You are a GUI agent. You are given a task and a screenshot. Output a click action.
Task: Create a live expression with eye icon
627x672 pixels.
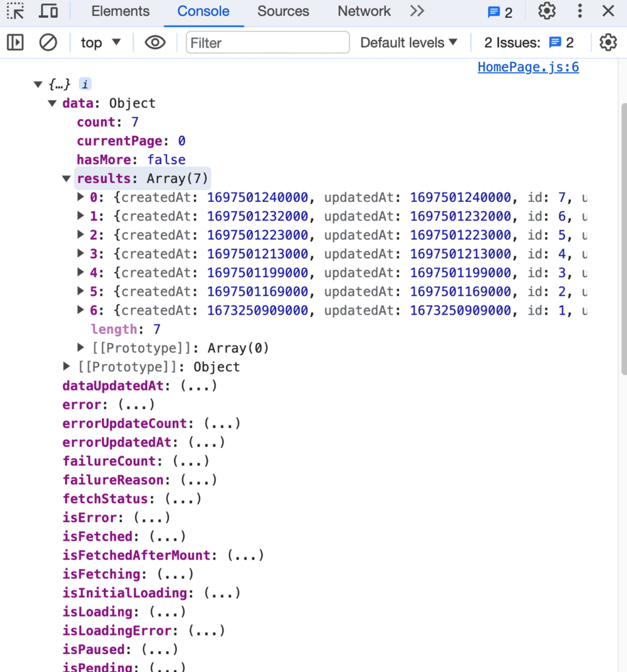(155, 43)
